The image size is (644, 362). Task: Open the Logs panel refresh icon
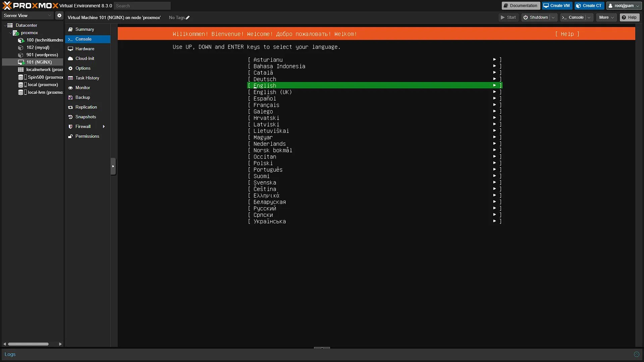pos(636,354)
